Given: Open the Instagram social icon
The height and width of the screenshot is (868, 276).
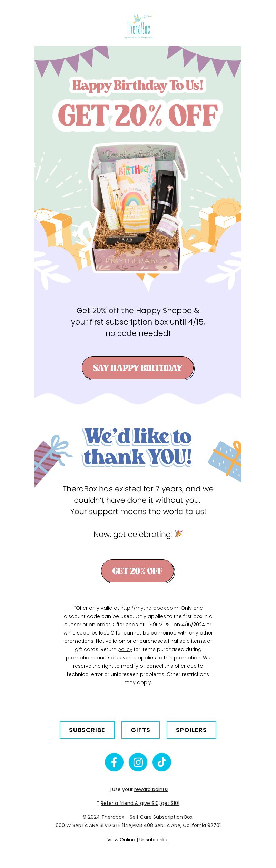Looking at the screenshot, I should coord(138,762).
